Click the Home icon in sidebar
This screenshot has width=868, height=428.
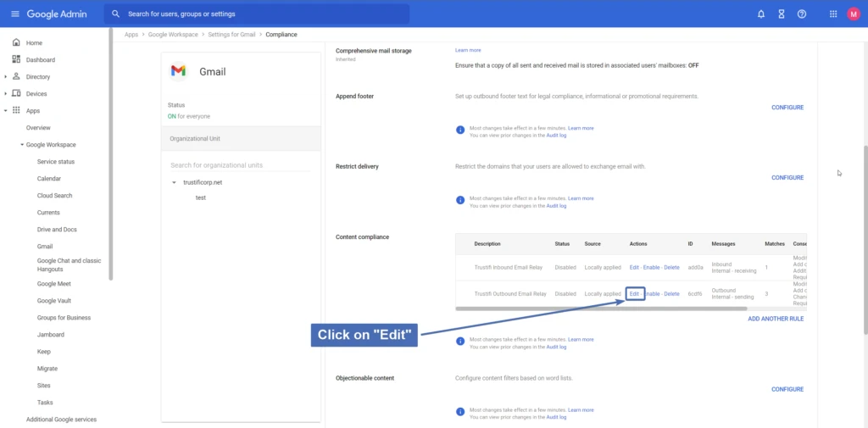(16, 42)
